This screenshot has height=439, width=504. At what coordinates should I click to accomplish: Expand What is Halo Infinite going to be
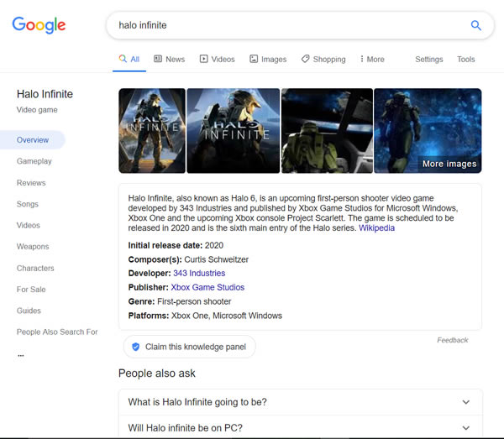point(301,402)
